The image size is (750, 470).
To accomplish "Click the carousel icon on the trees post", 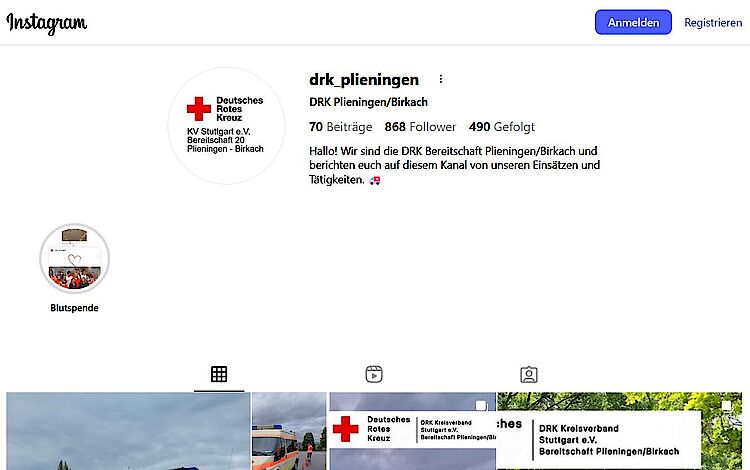I will coord(726,406).
